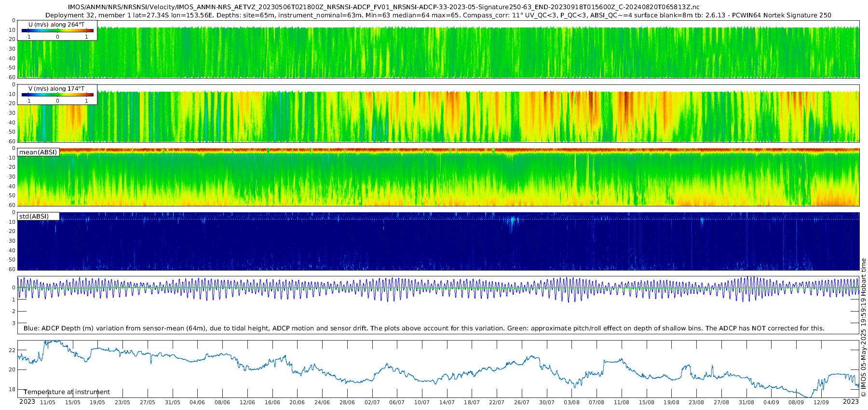Click the 22 tick on temperature axis

pos(12,350)
